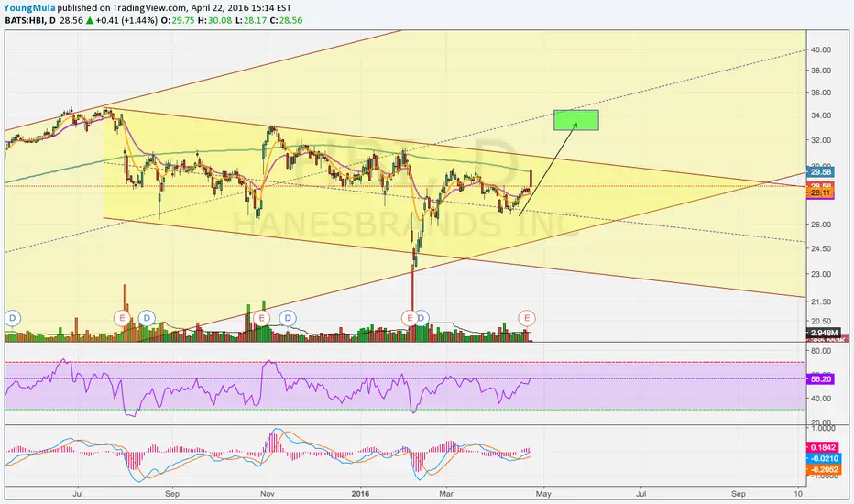
Task: Click the O:29.75 open price value
Action: [x=178, y=21]
